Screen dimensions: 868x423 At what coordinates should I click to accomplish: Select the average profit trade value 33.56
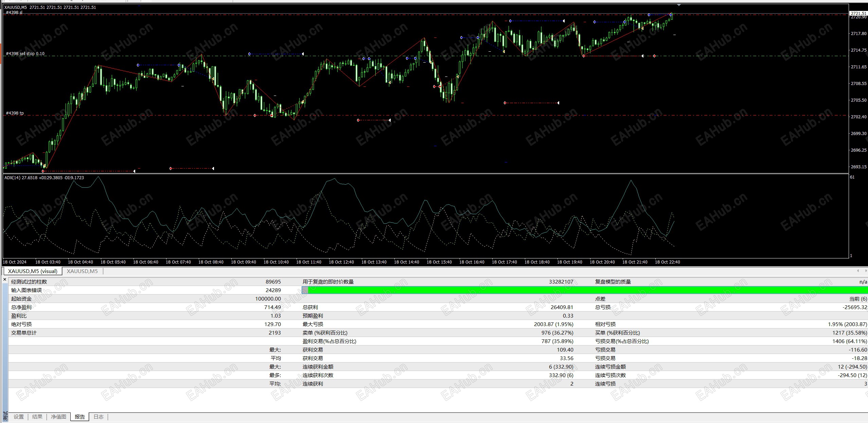567,358
